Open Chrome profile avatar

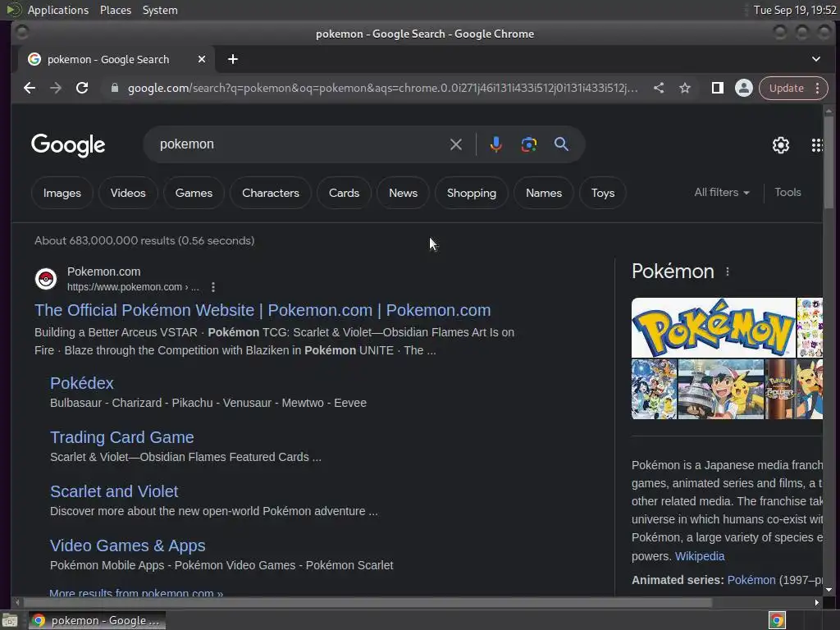click(x=743, y=88)
